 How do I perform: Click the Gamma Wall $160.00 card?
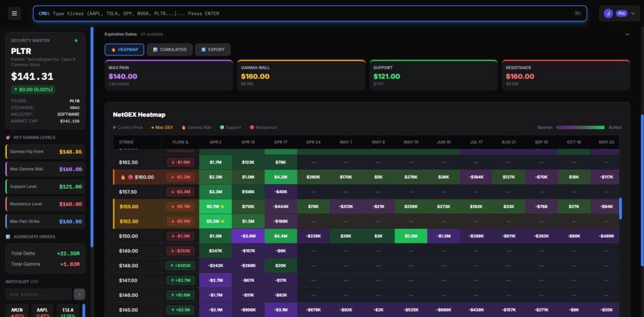(x=301, y=75)
